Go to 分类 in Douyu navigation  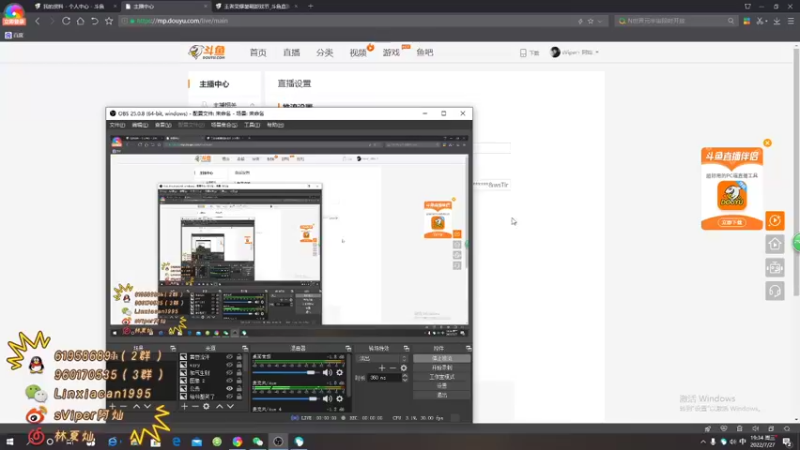[324, 53]
